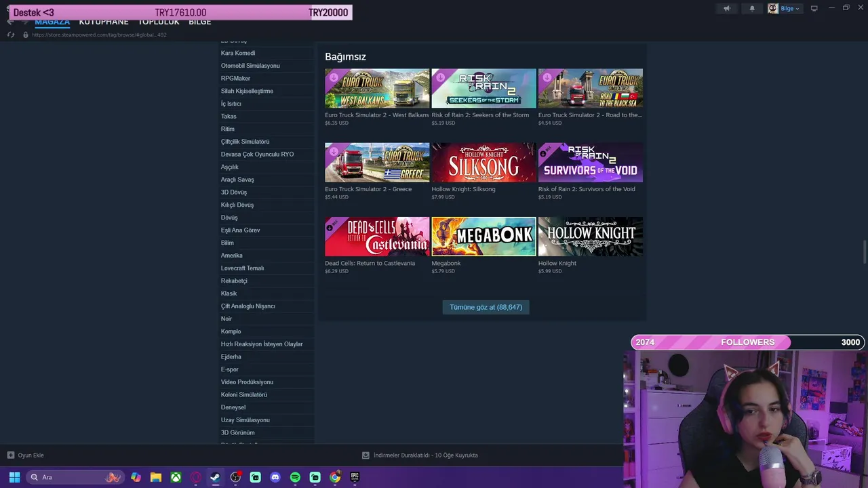The width and height of the screenshot is (868, 488).
Task: Click the store page vertical scrollbar
Action: [865, 252]
